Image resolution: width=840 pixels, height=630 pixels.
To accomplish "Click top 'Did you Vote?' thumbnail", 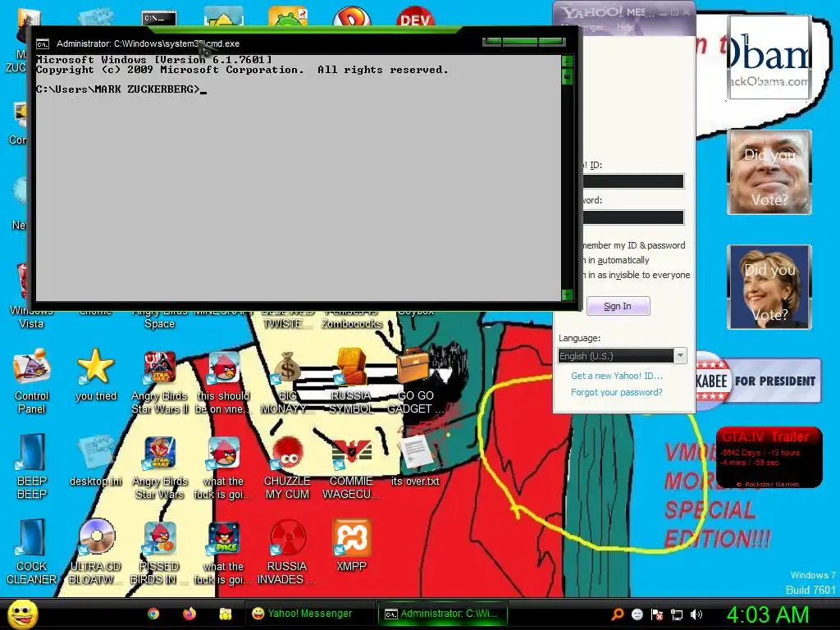I will [x=769, y=172].
